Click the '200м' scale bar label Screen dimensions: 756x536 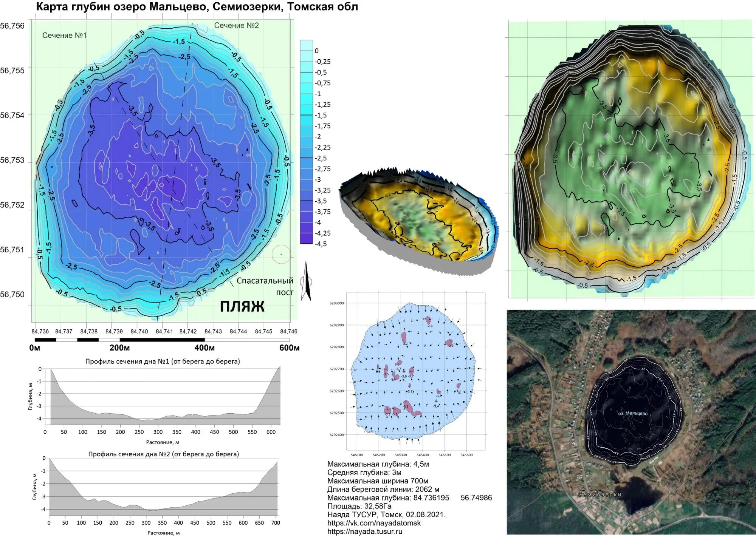click(119, 348)
